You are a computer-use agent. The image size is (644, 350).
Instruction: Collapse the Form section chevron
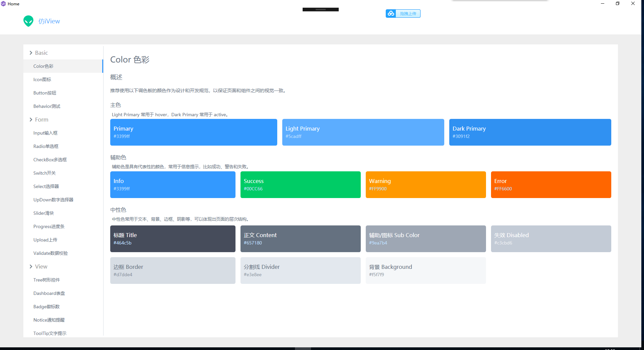coord(31,120)
